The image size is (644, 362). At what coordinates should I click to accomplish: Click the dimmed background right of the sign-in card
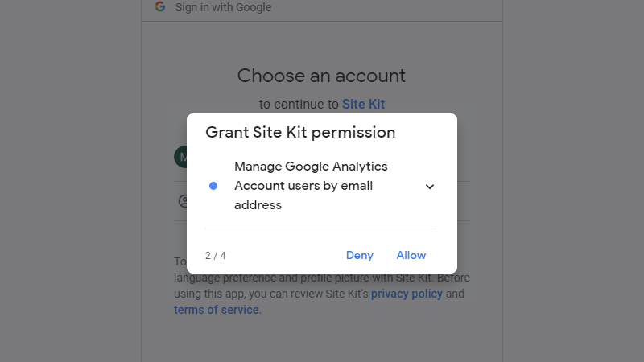(x=573, y=181)
